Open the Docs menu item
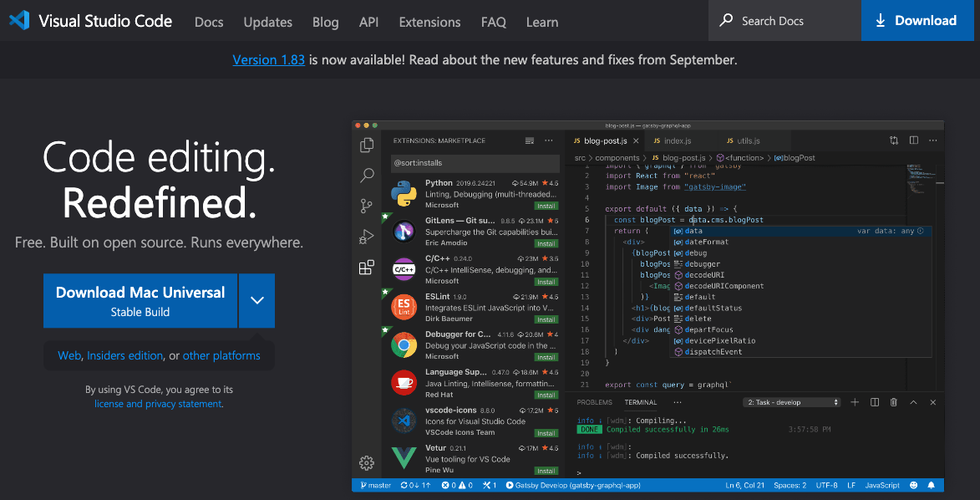Image resolution: width=980 pixels, height=500 pixels. [x=209, y=22]
